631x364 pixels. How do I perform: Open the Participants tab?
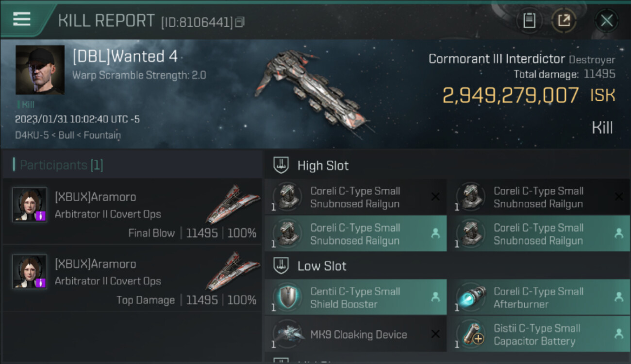58,165
